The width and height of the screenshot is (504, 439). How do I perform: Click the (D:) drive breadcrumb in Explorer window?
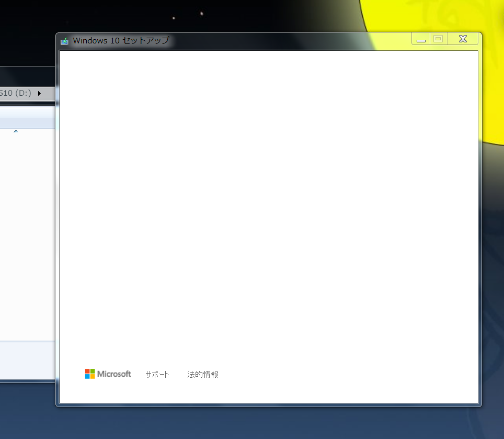[x=16, y=93]
